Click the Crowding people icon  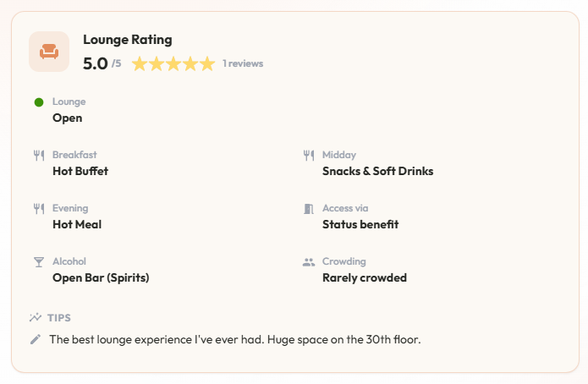pos(309,261)
